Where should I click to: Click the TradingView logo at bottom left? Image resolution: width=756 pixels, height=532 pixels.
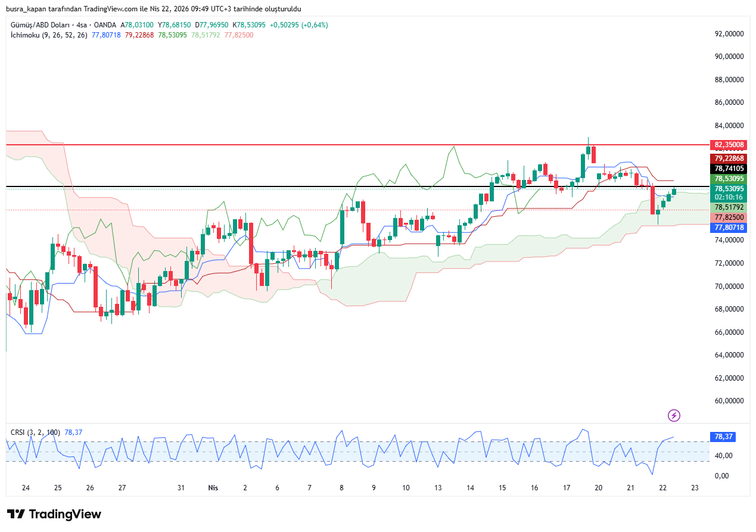point(54,514)
